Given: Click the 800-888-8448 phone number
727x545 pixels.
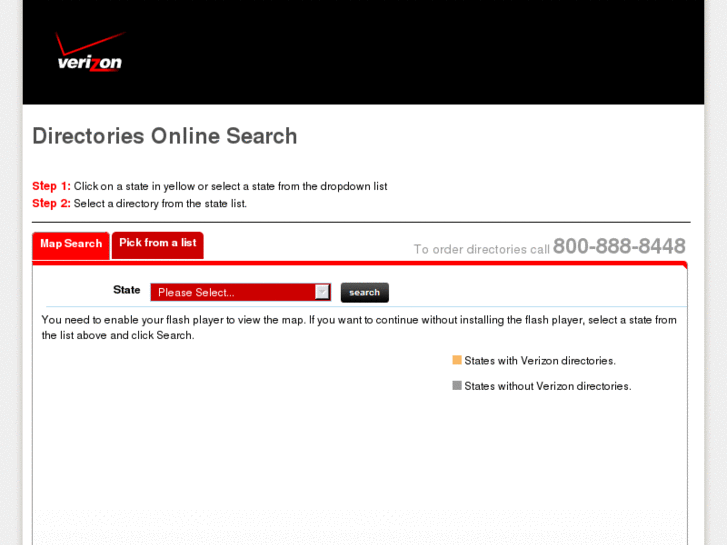Looking at the screenshot, I should point(619,246).
